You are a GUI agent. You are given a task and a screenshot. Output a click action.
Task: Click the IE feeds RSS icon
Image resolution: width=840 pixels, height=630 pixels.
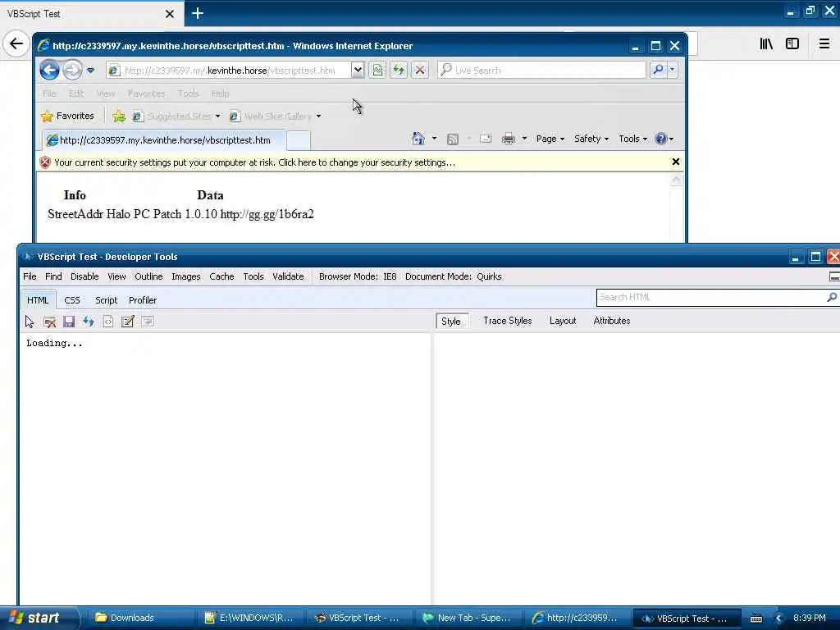tap(453, 139)
